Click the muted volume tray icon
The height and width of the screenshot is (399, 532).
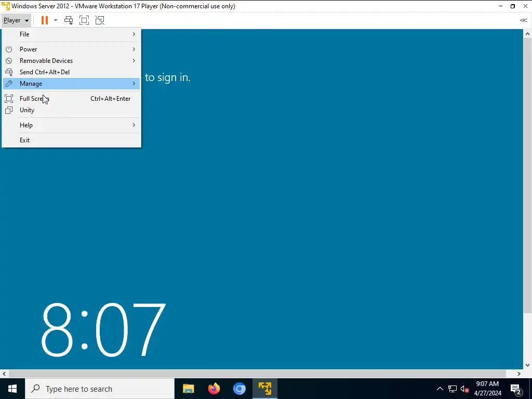464,389
